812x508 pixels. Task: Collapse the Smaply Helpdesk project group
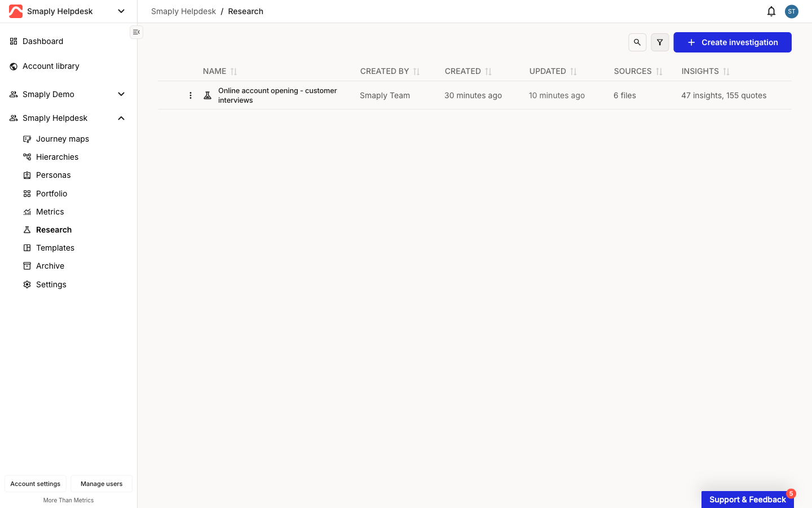[x=121, y=118]
